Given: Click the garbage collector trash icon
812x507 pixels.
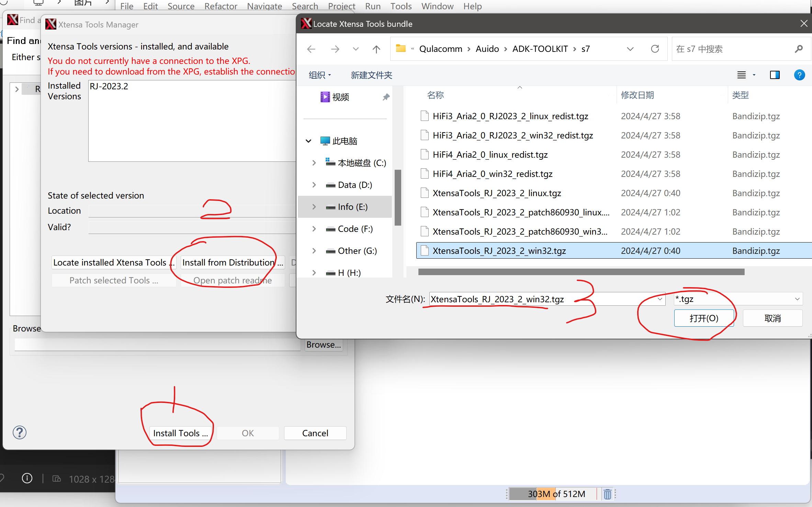Looking at the screenshot, I should (x=607, y=494).
